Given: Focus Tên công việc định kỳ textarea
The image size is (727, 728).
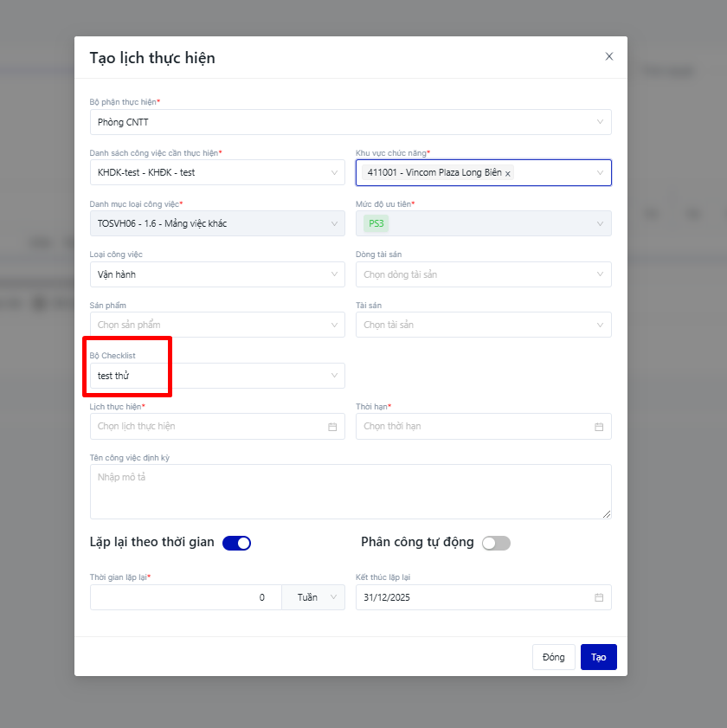Looking at the screenshot, I should pyautogui.click(x=350, y=491).
